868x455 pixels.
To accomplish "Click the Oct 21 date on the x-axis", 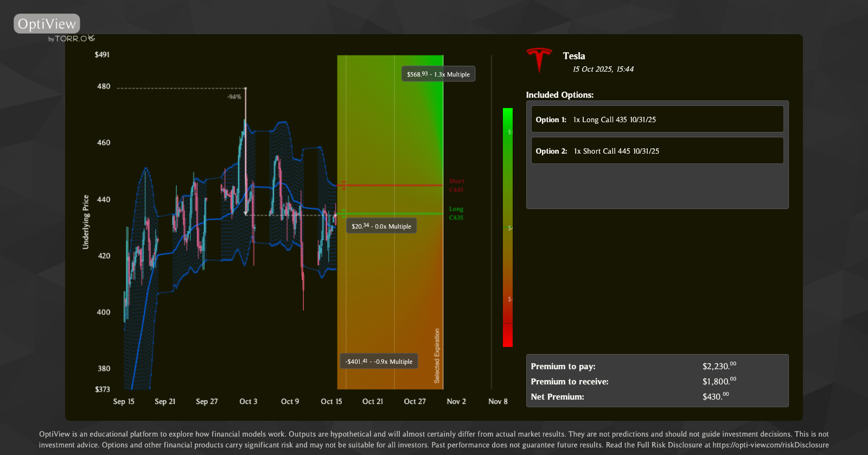I will coord(373,402).
